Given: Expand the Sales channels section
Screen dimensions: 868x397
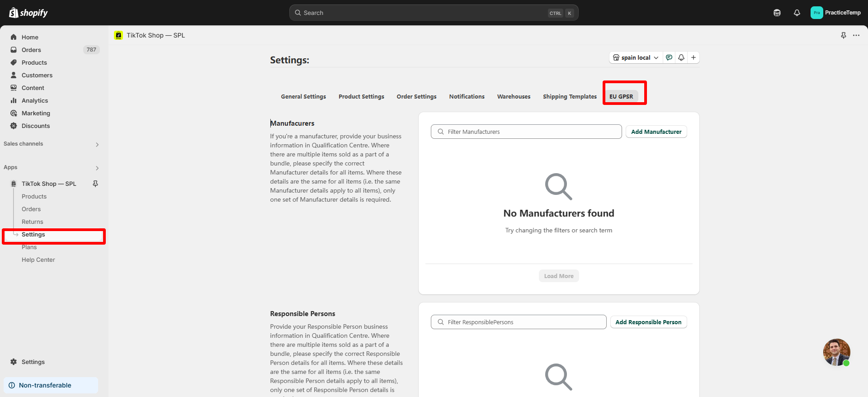Looking at the screenshot, I should pos(97,144).
